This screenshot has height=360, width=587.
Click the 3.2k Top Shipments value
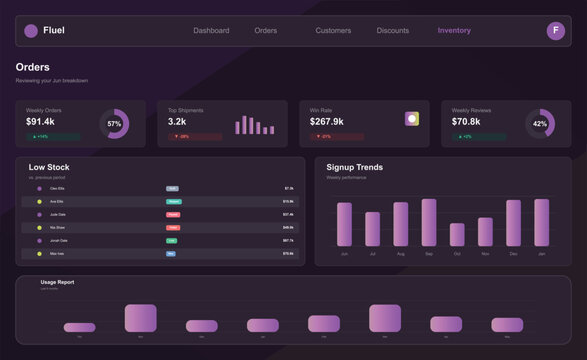click(x=177, y=122)
